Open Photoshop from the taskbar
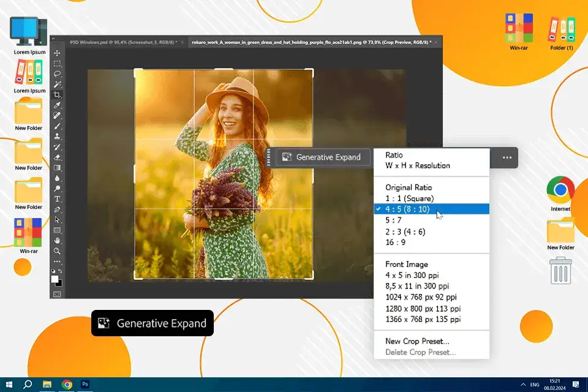This screenshot has height=392, width=588. pos(85,383)
